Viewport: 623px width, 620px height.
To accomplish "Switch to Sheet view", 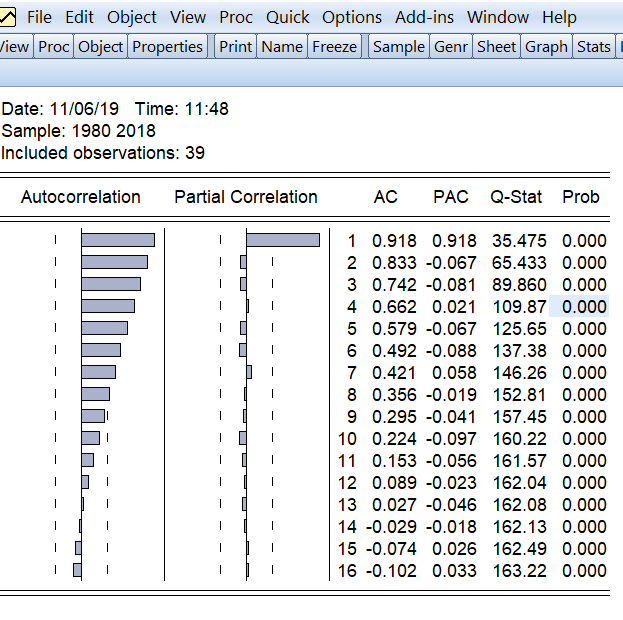I will click(497, 46).
